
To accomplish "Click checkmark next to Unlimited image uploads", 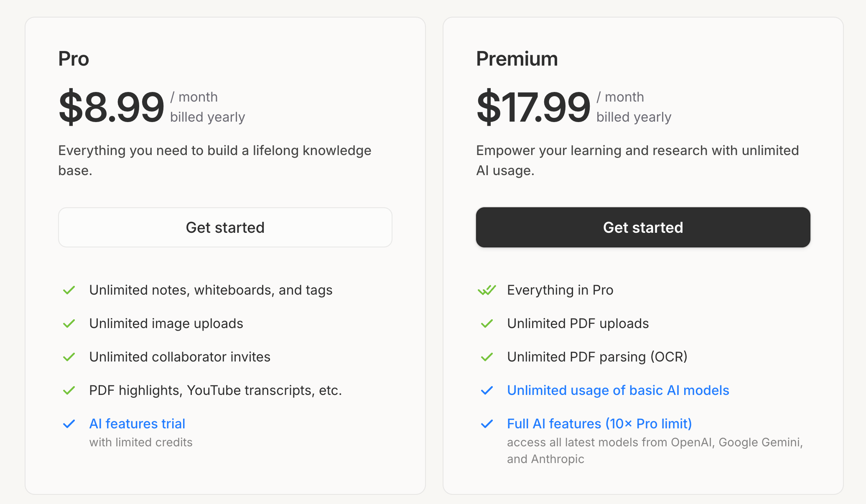I will [69, 323].
